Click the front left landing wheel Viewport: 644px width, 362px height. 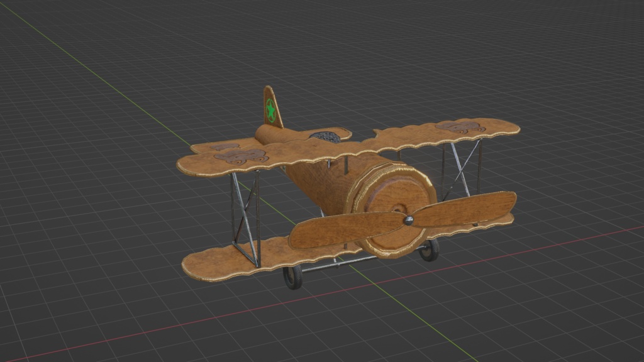pyautogui.click(x=292, y=277)
